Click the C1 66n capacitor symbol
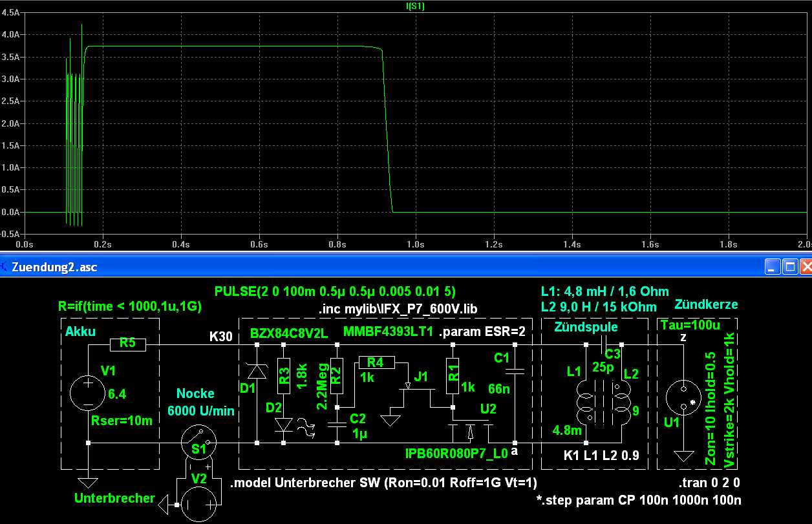 point(515,370)
